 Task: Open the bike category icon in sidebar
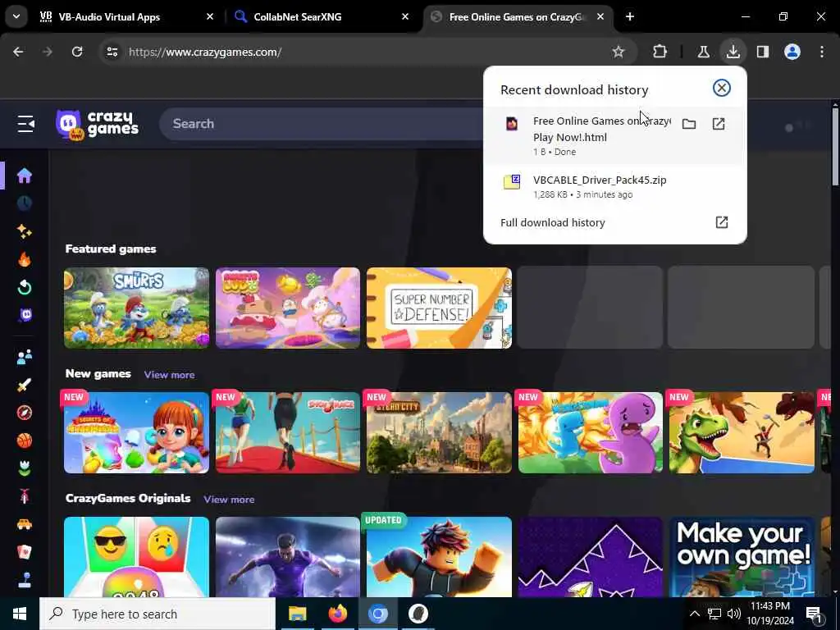24,496
